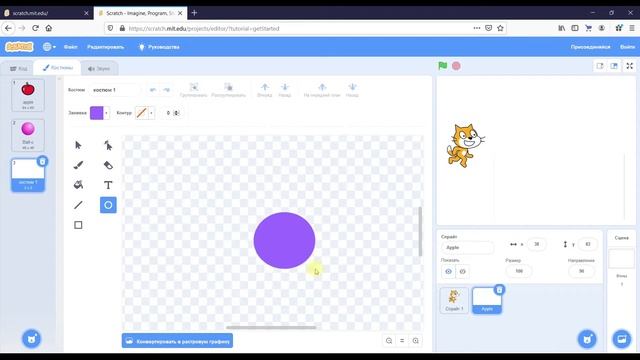Open the fill color dropdown
The height and width of the screenshot is (360, 640).
pos(107,113)
